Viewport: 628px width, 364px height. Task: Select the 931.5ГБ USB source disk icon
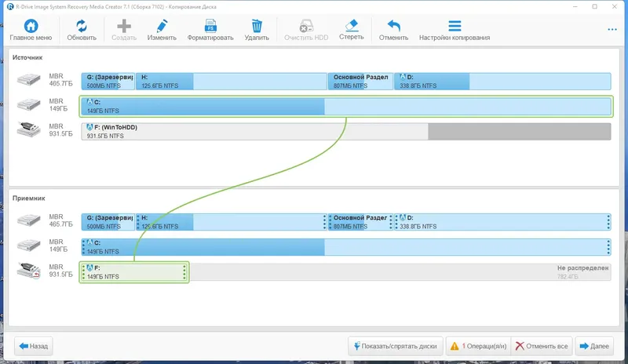(28, 129)
